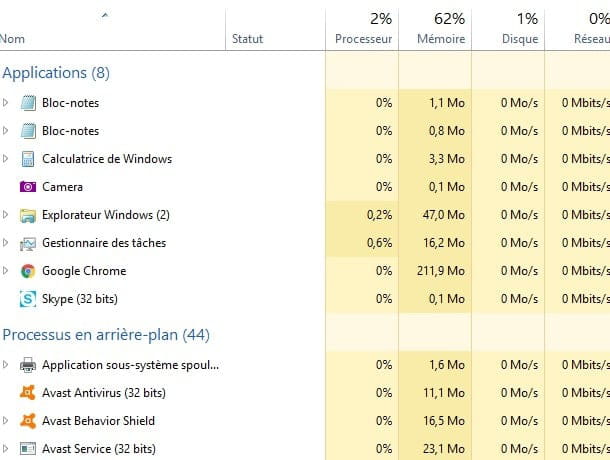Screen dimensions: 610x460
Task: Expand the Google Chrome process group
Action: click(5, 270)
